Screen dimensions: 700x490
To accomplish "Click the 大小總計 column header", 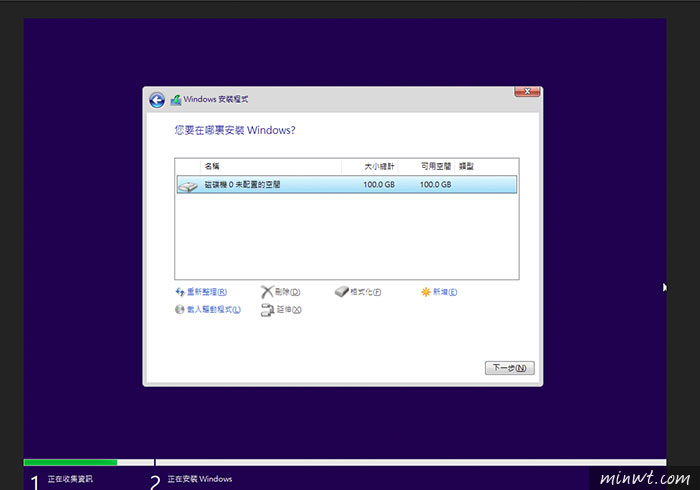I will coord(379,166).
